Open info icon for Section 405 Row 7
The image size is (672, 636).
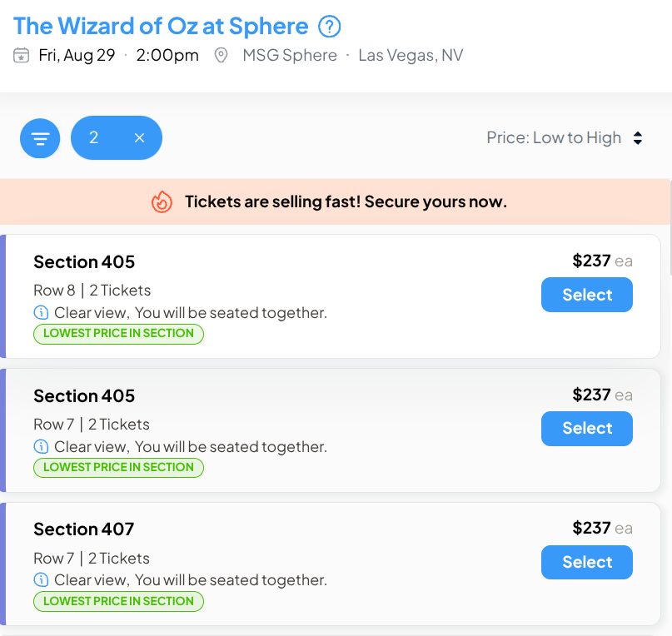[41, 446]
